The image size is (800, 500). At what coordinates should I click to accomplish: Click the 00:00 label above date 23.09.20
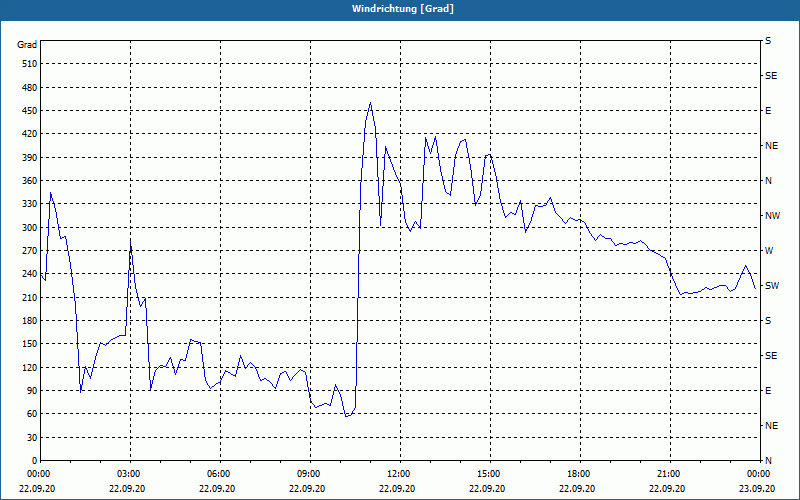click(x=757, y=474)
